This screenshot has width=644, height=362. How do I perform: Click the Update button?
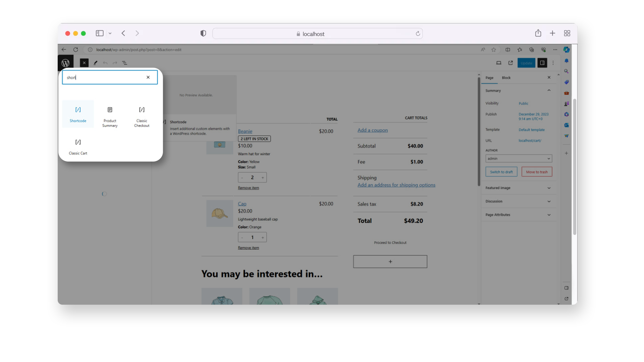click(x=526, y=63)
